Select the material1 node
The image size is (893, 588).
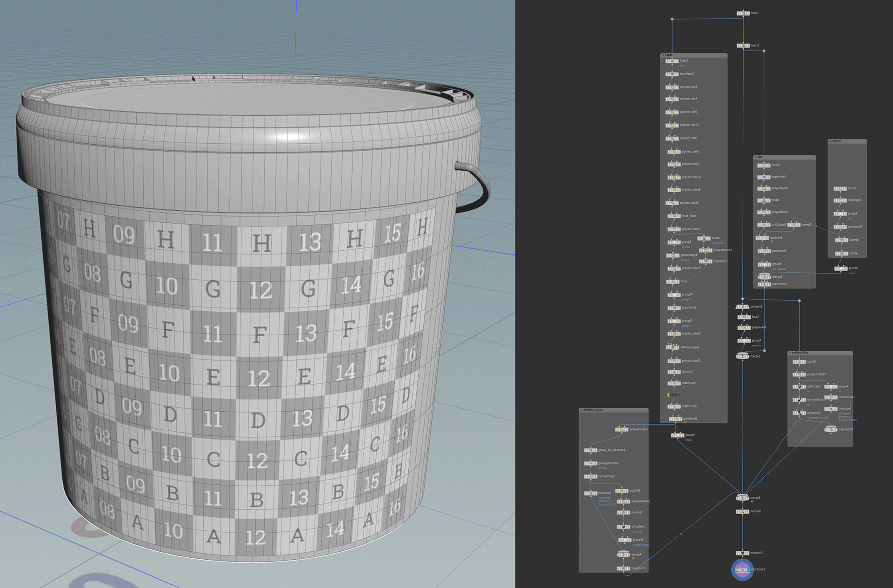tap(742, 553)
